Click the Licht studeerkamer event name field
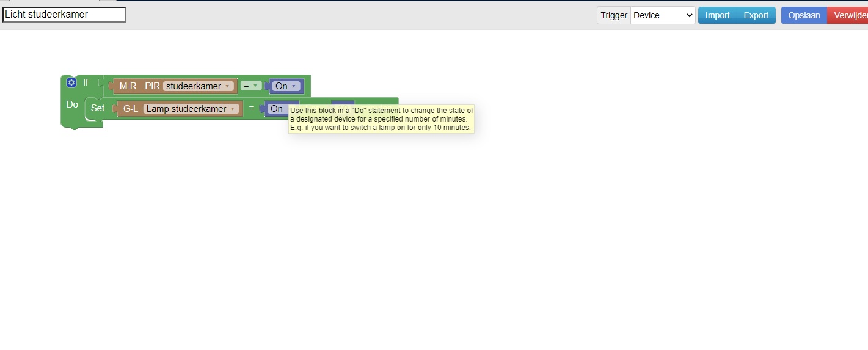 coord(64,15)
